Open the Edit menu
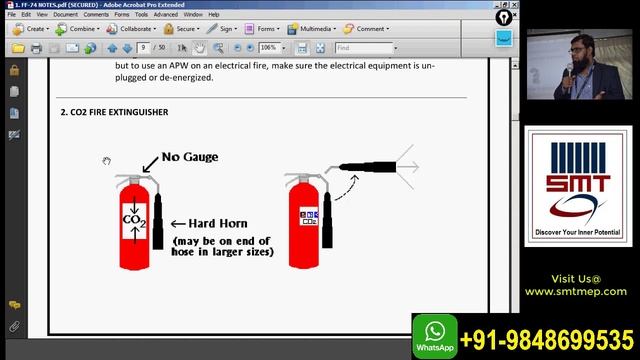This screenshot has height=360, width=640. tap(26, 14)
